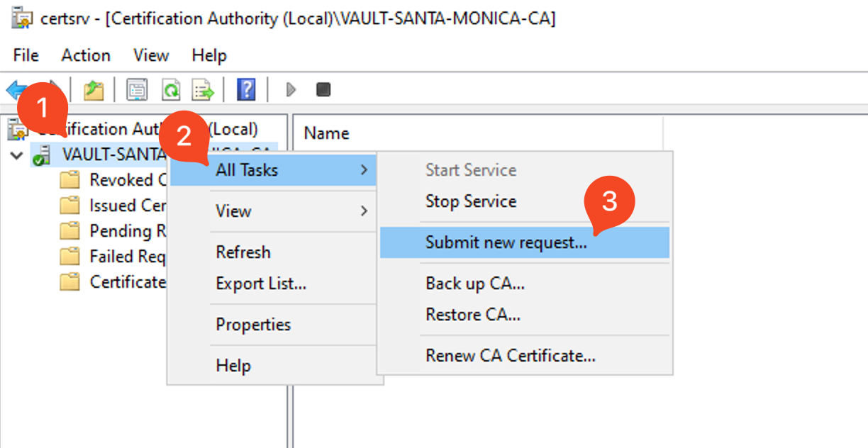Click the blue Help question mark icon

coord(246,90)
